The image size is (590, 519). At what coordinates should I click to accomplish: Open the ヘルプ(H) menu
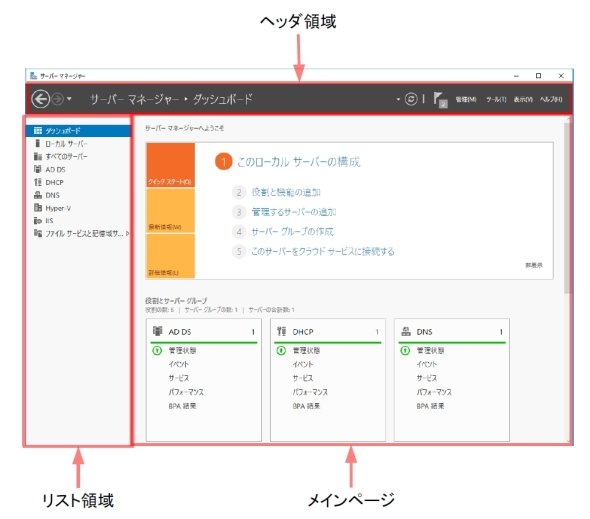[551, 99]
